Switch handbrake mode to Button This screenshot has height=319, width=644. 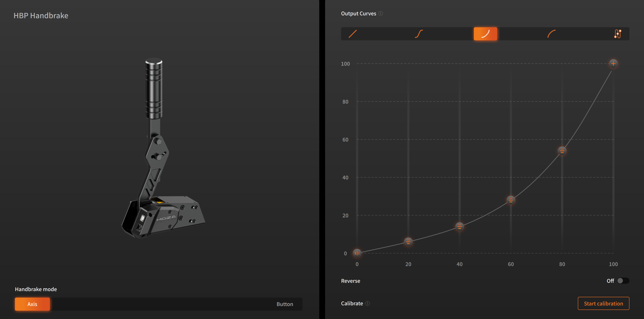coord(285,304)
